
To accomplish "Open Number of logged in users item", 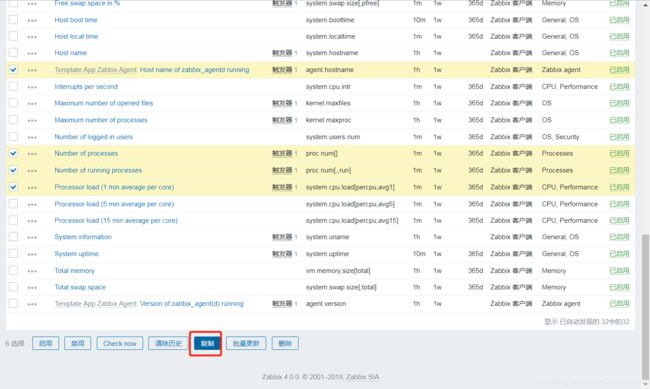I will pos(94,137).
